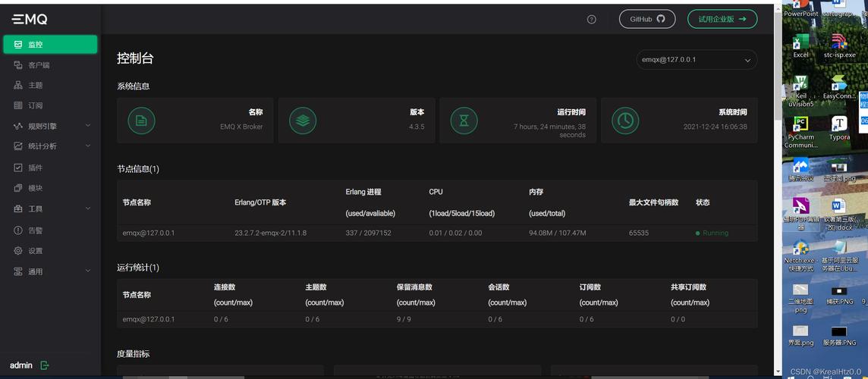Launch the Netch.exe shortcut on desktop
The image size is (868, 379).
click(801, 256)
